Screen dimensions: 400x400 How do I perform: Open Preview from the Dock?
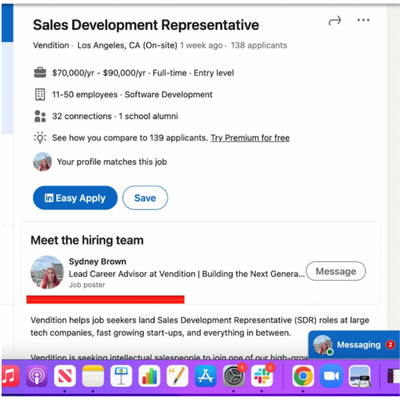[x=360, y=376]
